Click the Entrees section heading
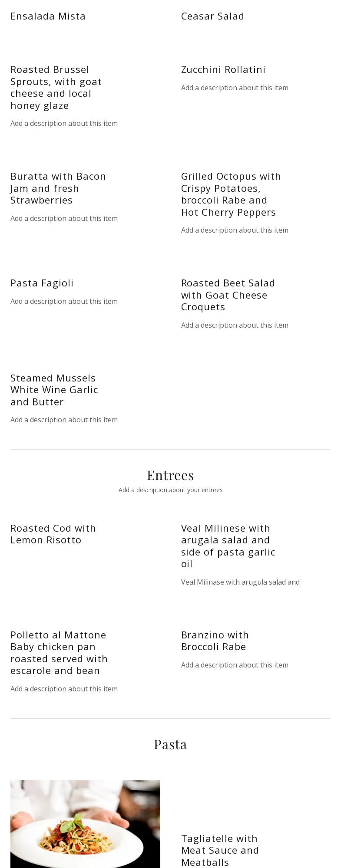Image resolution: width=341 pixels, height=868 pixels. click(x=170, y=475)
